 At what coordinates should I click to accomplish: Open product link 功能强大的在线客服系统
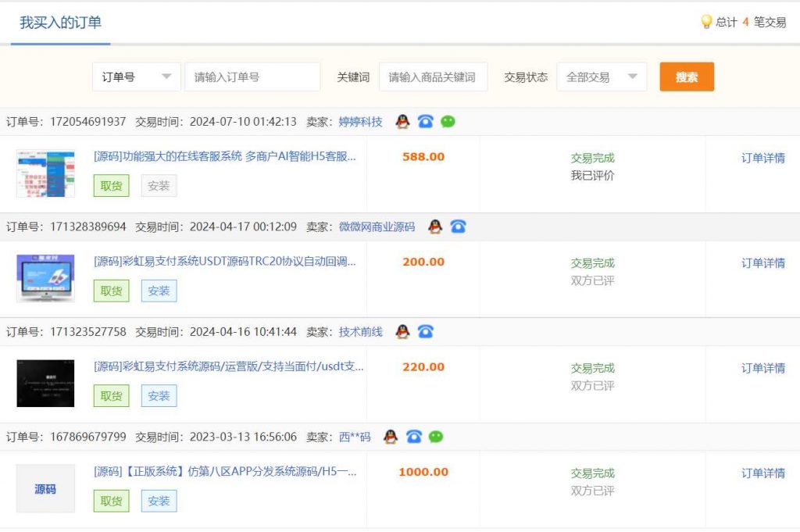click(224, 156)
